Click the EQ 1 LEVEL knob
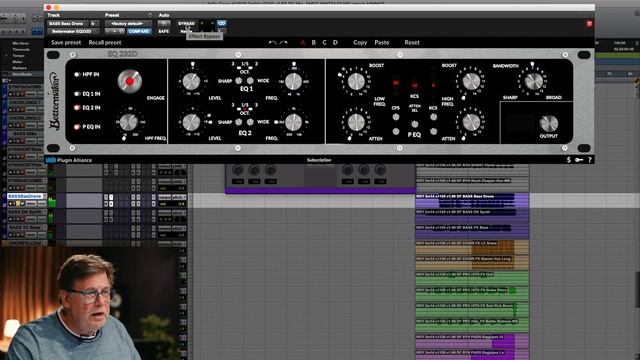640x360 pixels. (x=191, y=81)
